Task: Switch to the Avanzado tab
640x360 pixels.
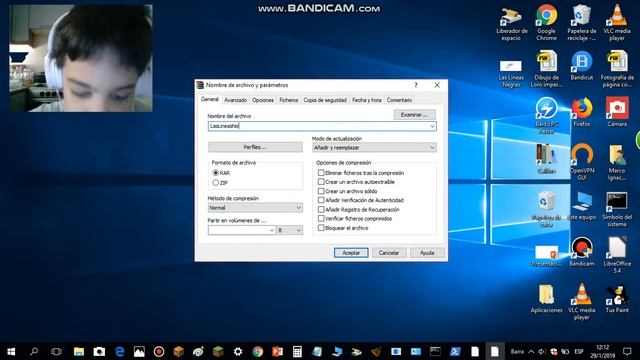Action: [236, 100]
